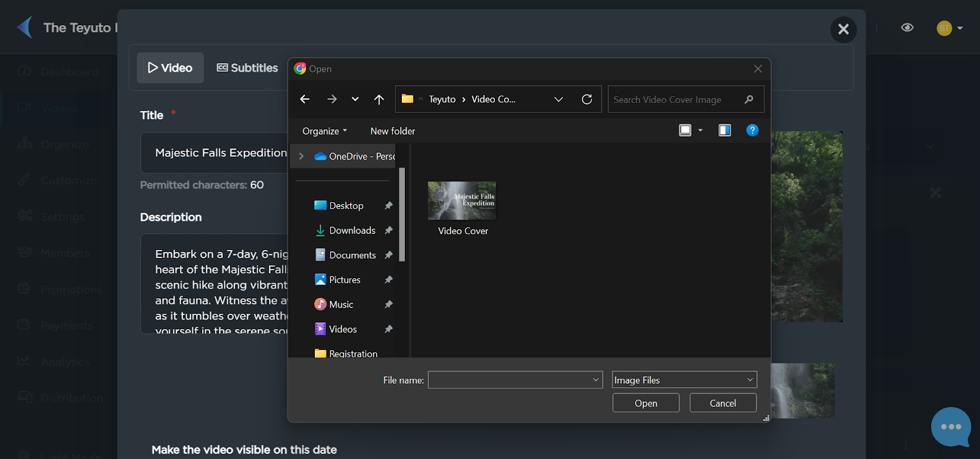
Task: Click the search magnifier icon
Action: pyautogui.click(x=748, y=99)
